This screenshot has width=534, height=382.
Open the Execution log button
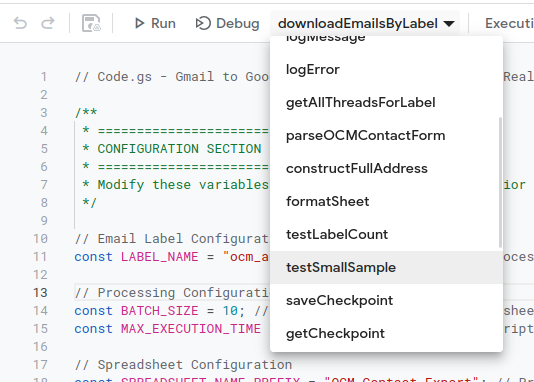(509, 23)
